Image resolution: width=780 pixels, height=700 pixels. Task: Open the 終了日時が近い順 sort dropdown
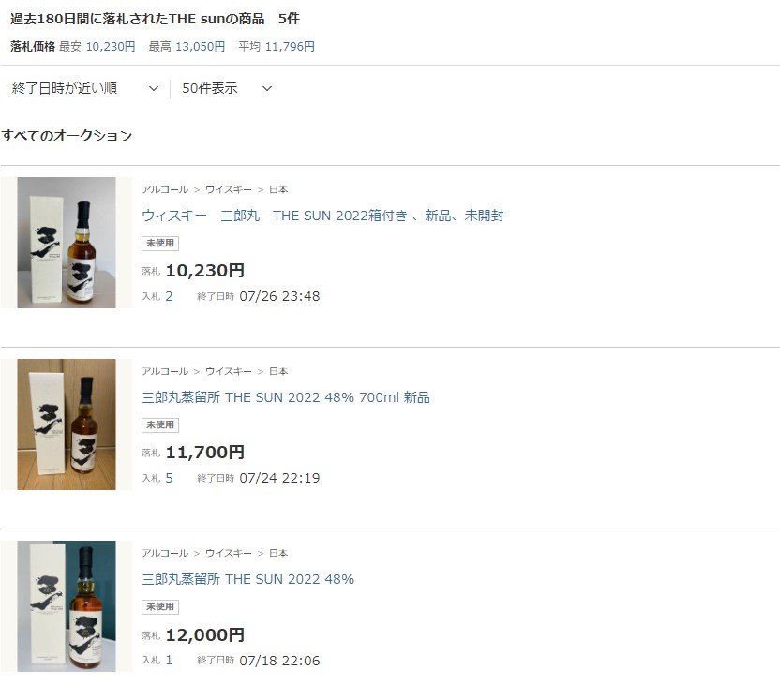pos(85,88)
